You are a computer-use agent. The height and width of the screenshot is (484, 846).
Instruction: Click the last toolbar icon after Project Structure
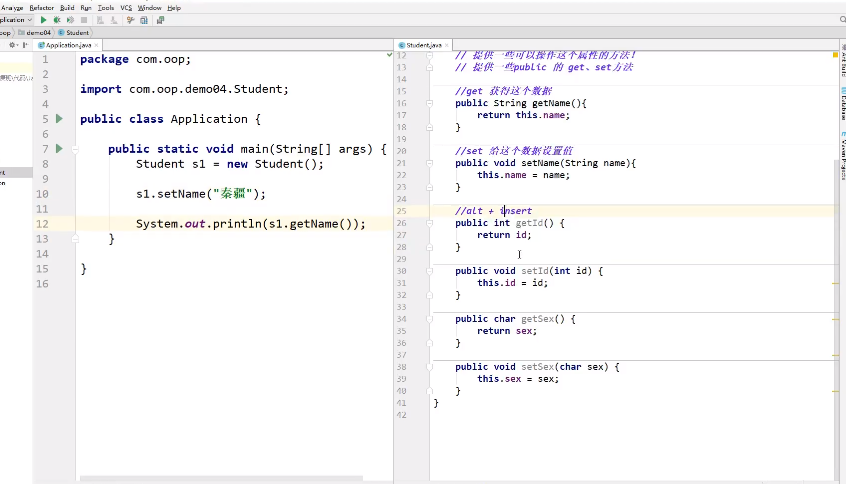(160, 20)
